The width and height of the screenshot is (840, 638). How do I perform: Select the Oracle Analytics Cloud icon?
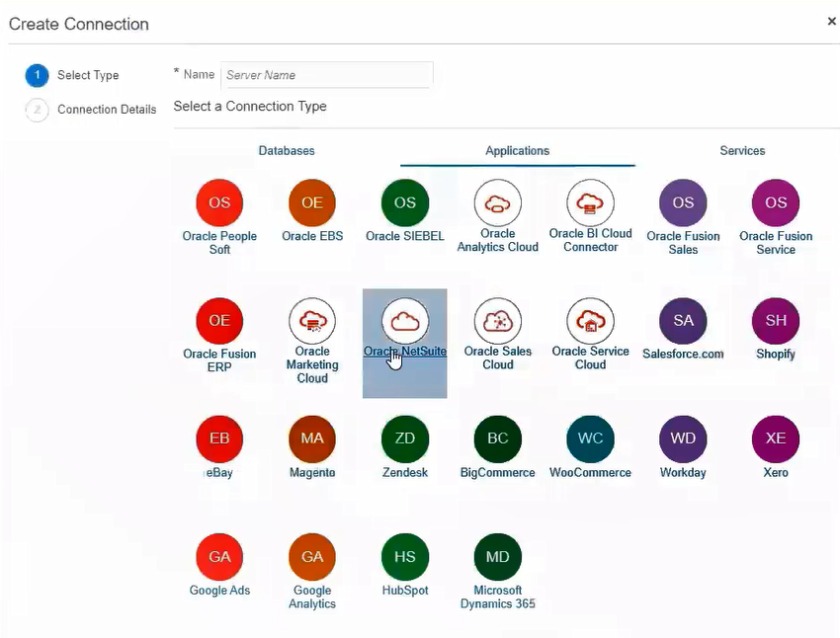tap(498, 202)
